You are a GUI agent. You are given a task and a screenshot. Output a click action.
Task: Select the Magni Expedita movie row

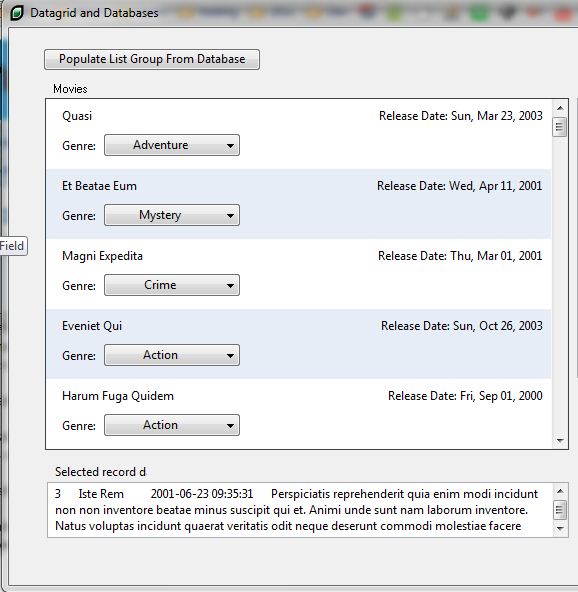click(299, 274)
